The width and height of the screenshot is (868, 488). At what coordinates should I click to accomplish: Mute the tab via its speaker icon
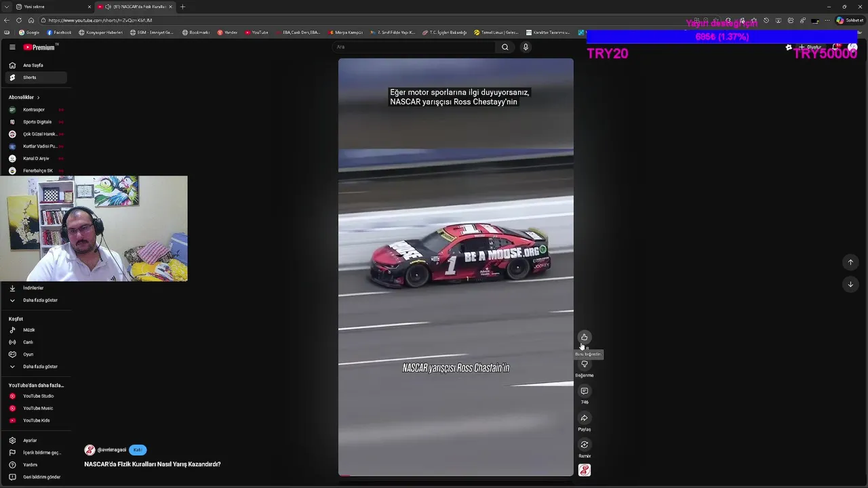(108, 7)
